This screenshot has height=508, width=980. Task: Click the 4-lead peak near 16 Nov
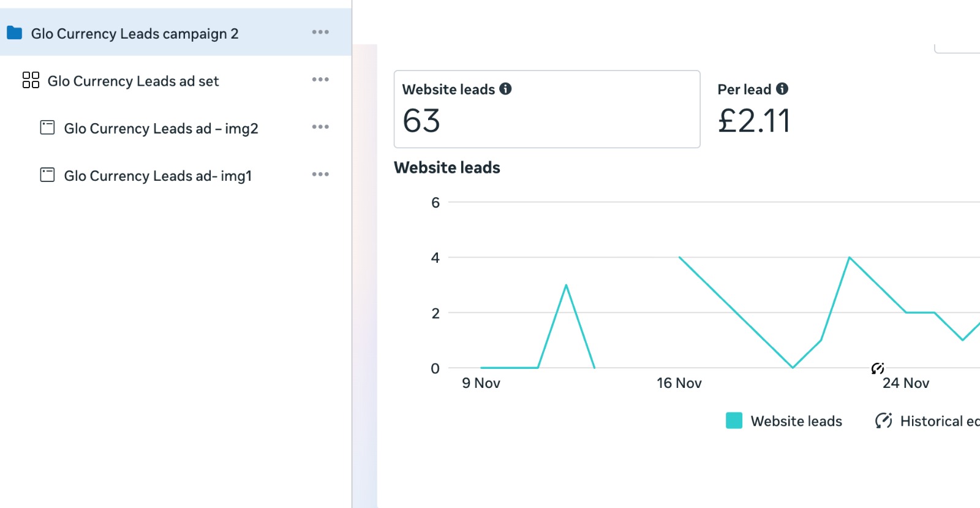680,257
